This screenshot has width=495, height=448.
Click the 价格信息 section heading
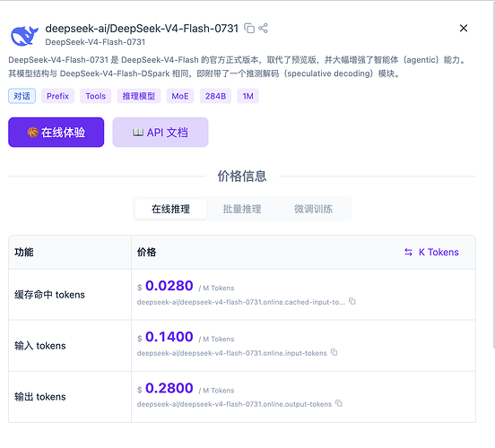(242, 176)
